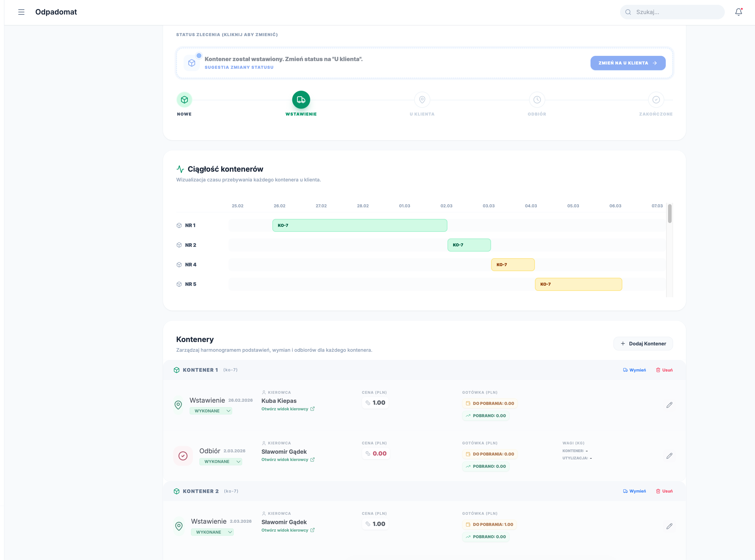Image resolution: width=755 pixels, height=560 pixels.
Task: Open the notifications bell
Action: click(x=738, y=12)
